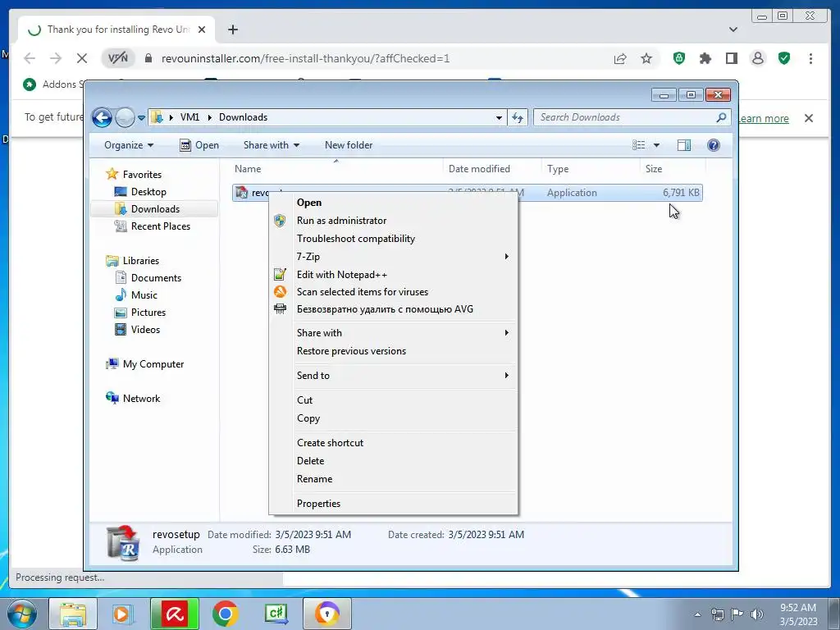This screenshot has height=630, width=840.
Task: Open Google Chrome from the taskbar
Action: 225,614
